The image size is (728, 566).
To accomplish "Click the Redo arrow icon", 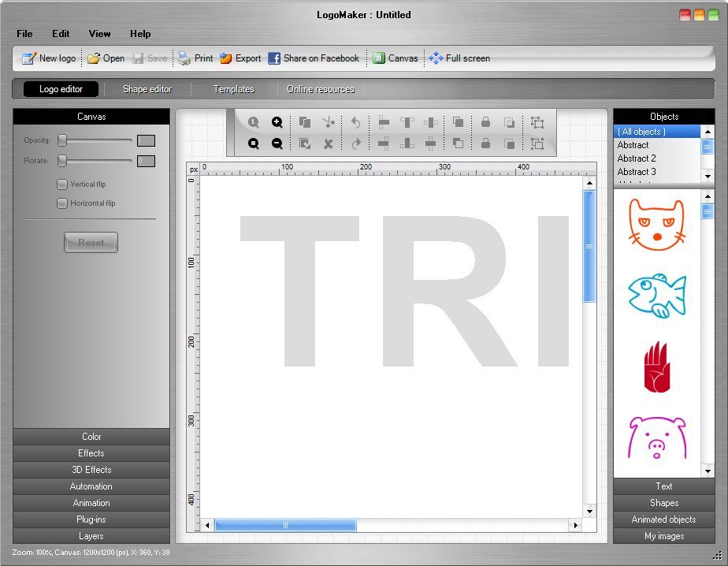I will [355, 143].
